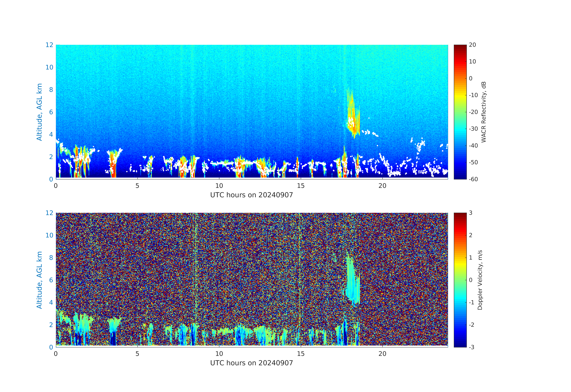Click top plot's Altitude, AGL km label
The image size is (571, 392).
point(39,112)
